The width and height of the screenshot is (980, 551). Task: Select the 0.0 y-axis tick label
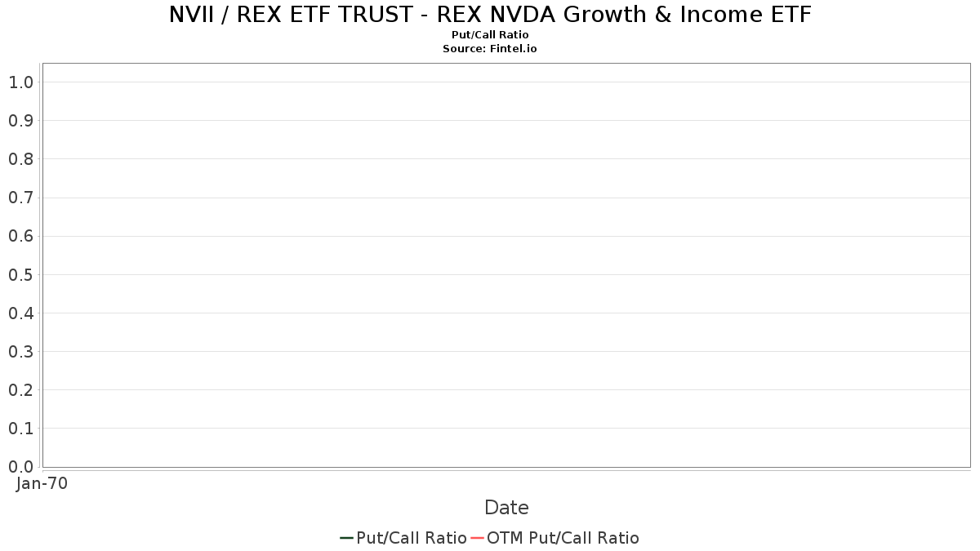click(20, 467)
